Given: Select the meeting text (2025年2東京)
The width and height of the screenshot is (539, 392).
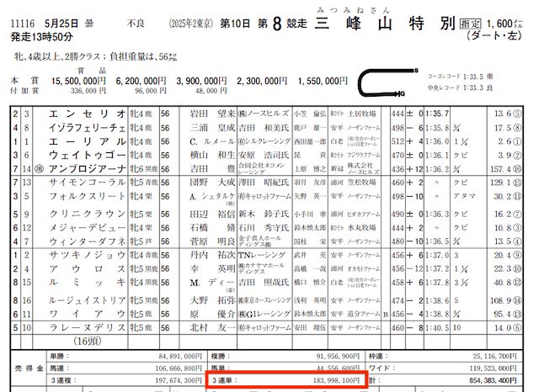Looking at the screenshot, I should click(x=191, y=24).
